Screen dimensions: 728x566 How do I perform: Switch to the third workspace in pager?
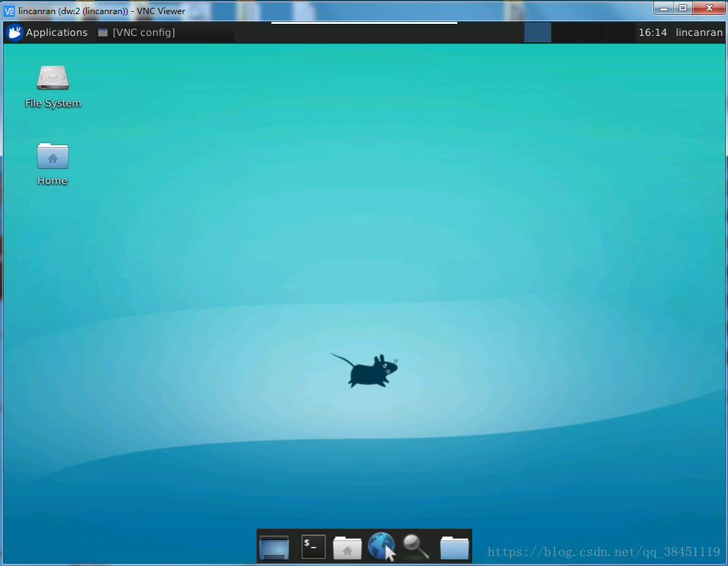593,32
